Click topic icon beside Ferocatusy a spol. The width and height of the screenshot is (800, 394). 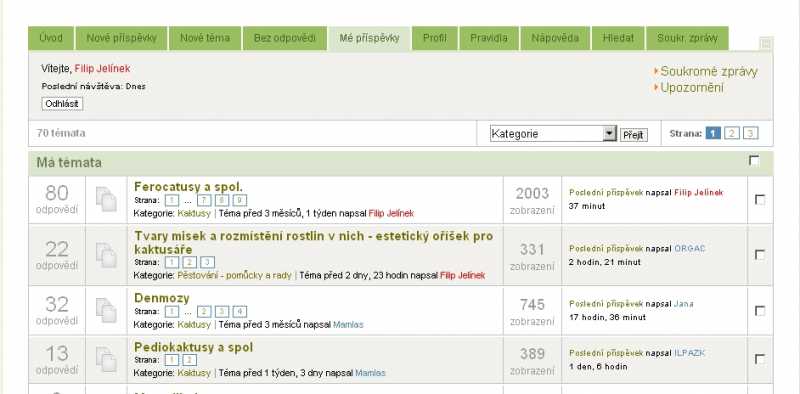click(x=106, y=200)
